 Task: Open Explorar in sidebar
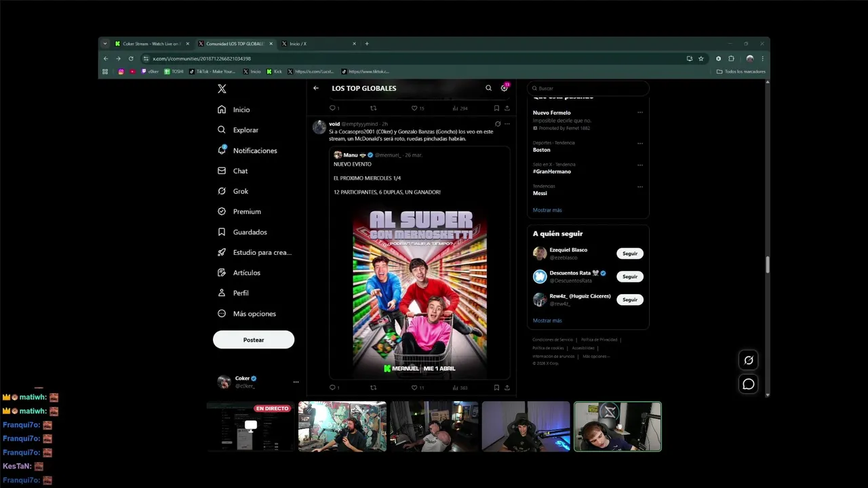(238, 130)
